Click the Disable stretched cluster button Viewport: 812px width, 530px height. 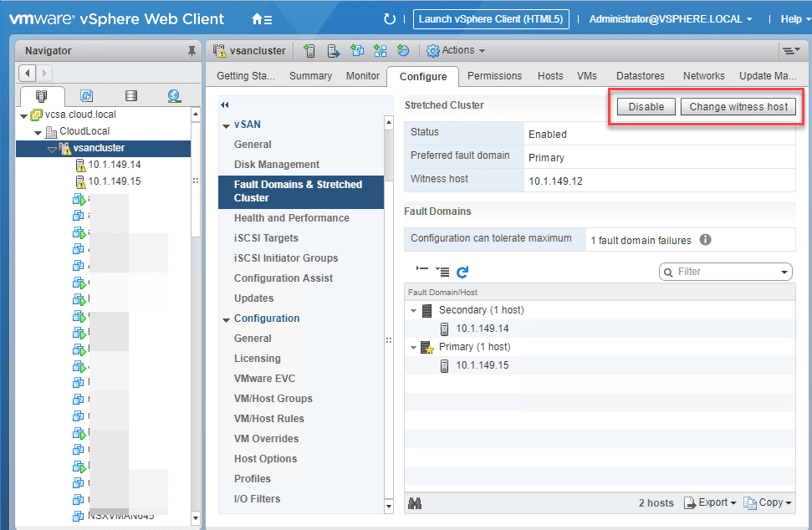(646, 107)
